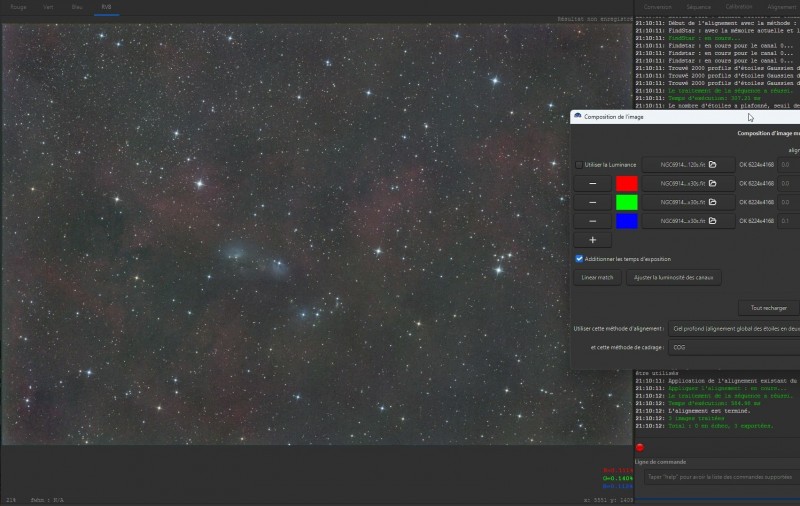Remove the blue layer with minus button

coord(592,221)
